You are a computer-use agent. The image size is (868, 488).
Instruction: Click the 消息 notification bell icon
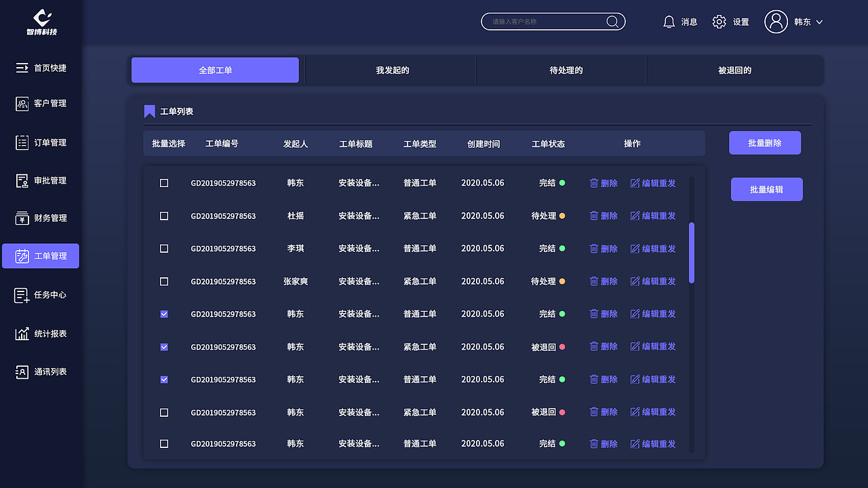(669, 21)
